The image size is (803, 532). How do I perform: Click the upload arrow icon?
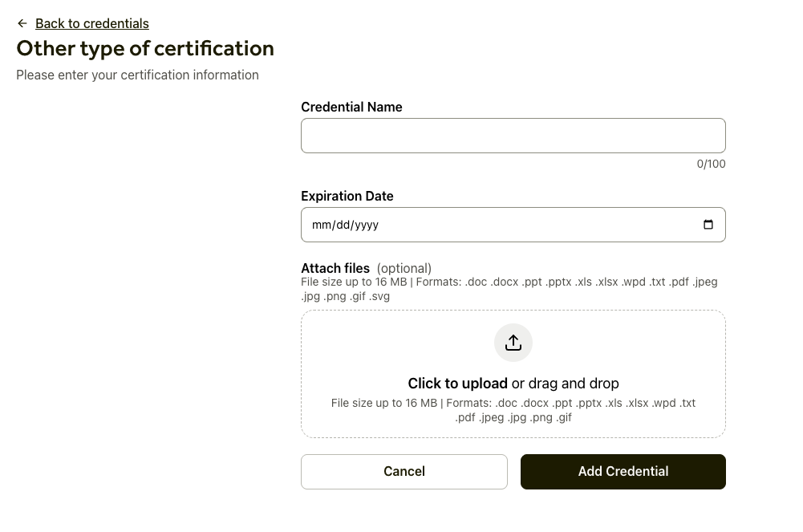click(x=513, y=343)
